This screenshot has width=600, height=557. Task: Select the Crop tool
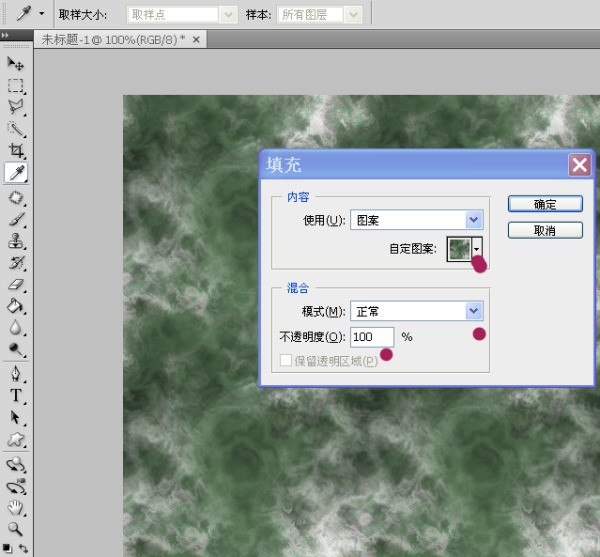(x=16, y=151)
